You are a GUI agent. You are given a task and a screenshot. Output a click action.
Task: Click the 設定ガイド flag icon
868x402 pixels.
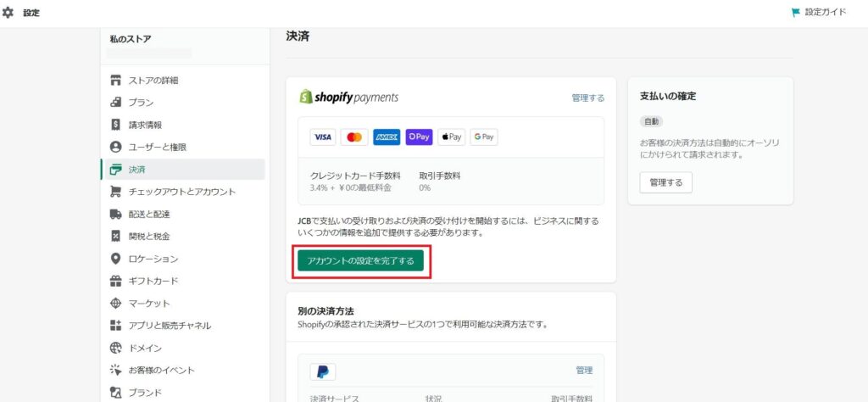pos(796,13)
